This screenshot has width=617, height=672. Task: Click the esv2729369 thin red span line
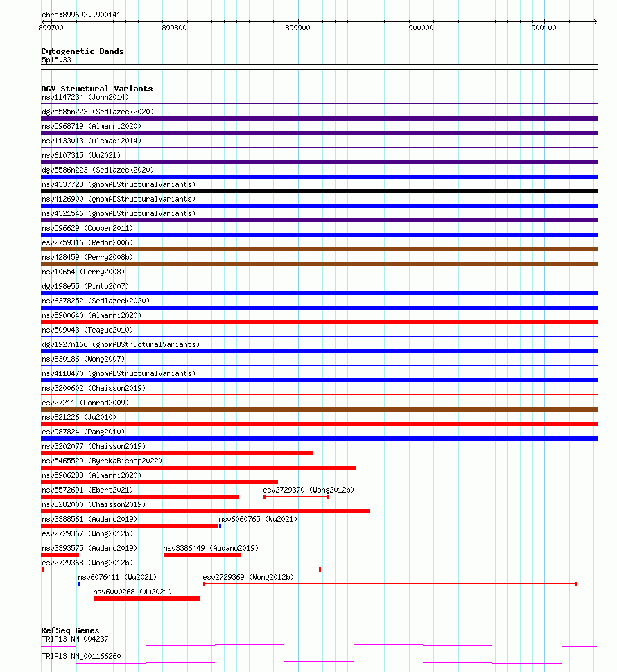click(x=390, y=585)
